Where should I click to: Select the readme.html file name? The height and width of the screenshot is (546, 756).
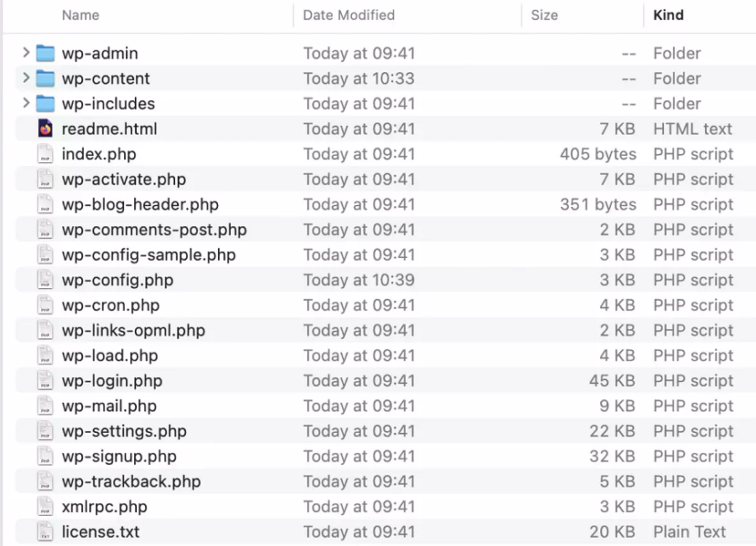tap(109, 129)
